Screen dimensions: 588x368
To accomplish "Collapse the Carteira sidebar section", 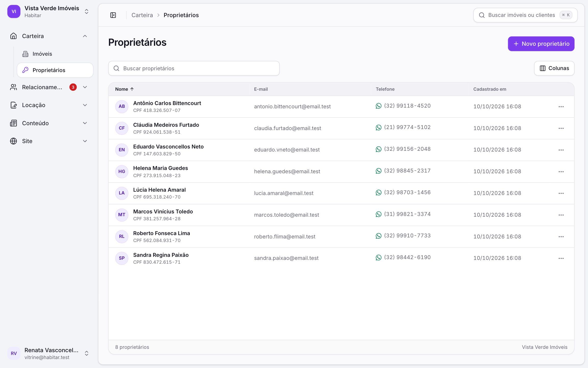I will [x=49, y=36].
